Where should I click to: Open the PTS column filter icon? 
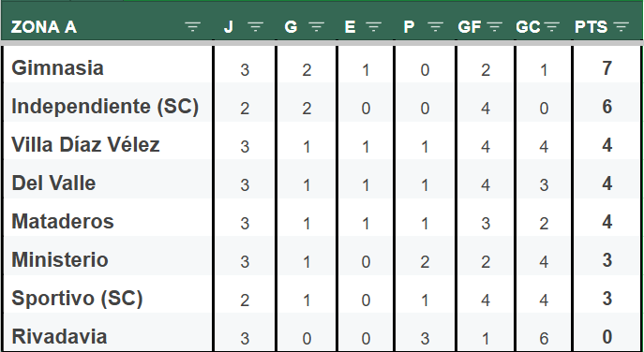coord(621,27)
